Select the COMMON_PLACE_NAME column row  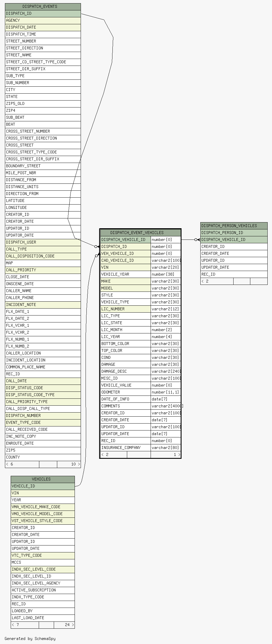(x=43, y=367)
